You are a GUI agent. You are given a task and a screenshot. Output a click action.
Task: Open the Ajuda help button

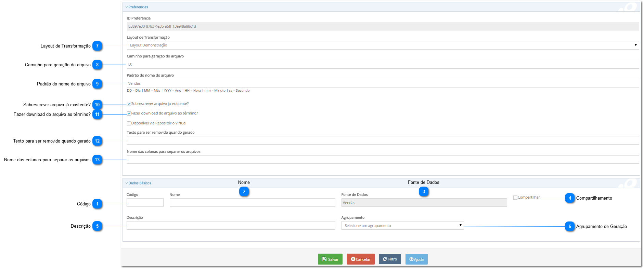[416, 259]
